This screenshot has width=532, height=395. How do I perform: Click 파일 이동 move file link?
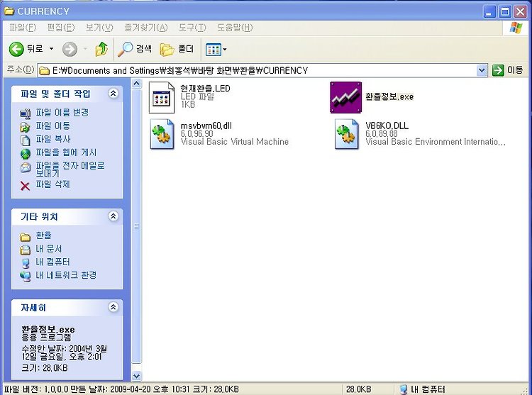click(x=53, y=126)
